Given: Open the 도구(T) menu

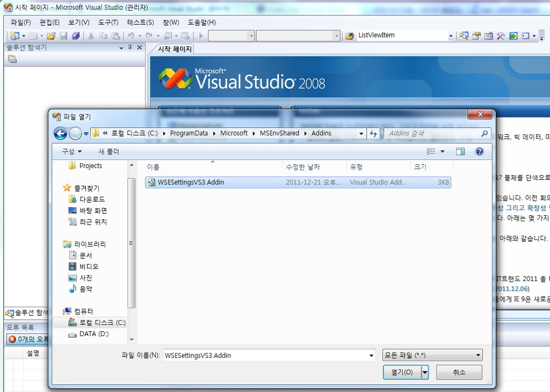Looking at the screenshot, I should pyautogui.click(x=108, y=23).
